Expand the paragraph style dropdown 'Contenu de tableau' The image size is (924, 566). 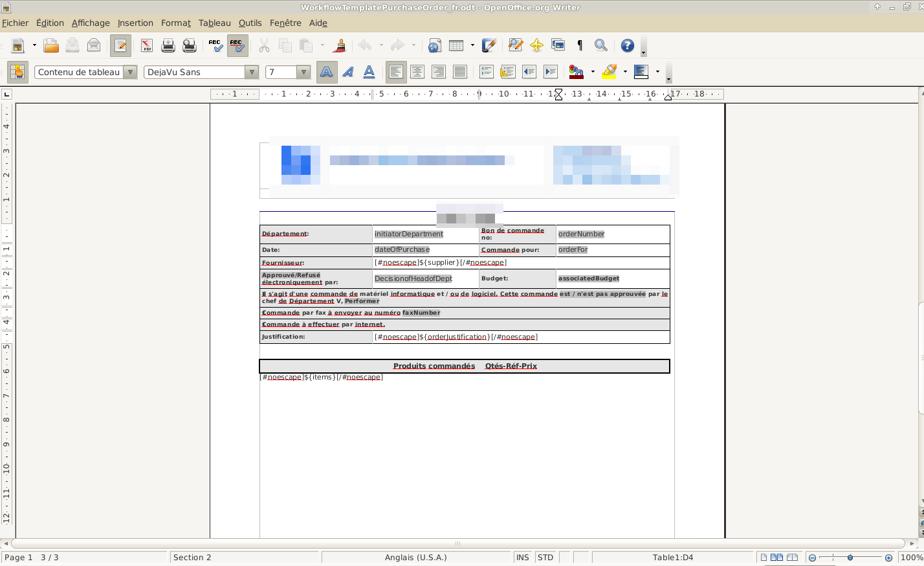(x=131, y=72)
